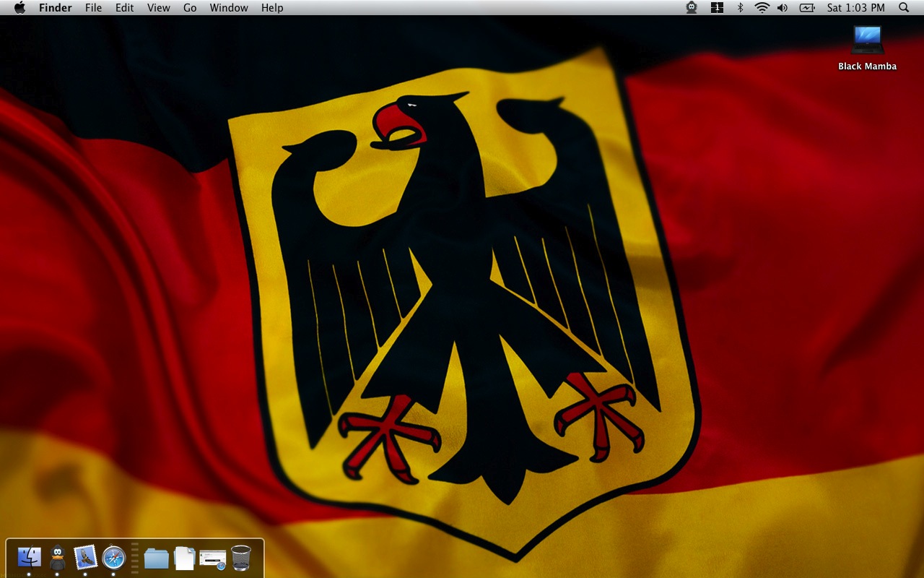Screen dimensions: 924x578
Task: Open the View menu
Action: 158,8
